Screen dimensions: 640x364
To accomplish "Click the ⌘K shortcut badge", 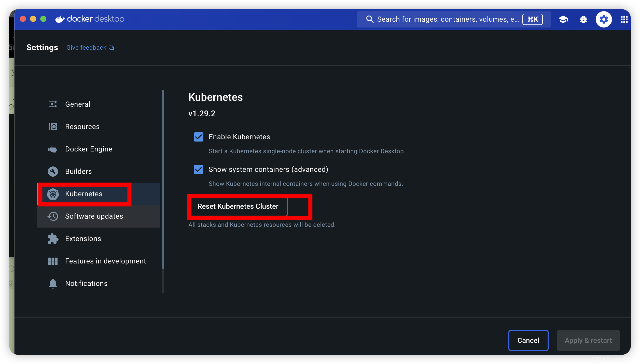I will [532, 19].
